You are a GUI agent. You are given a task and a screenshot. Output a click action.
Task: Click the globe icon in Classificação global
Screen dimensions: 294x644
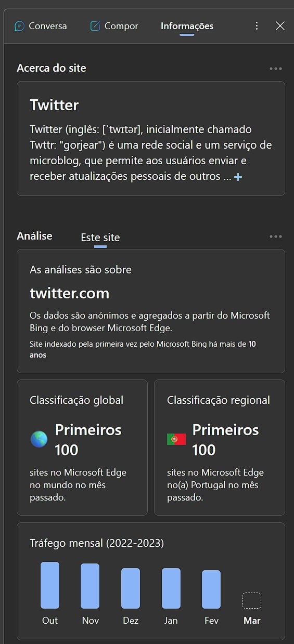pos(39,439)
